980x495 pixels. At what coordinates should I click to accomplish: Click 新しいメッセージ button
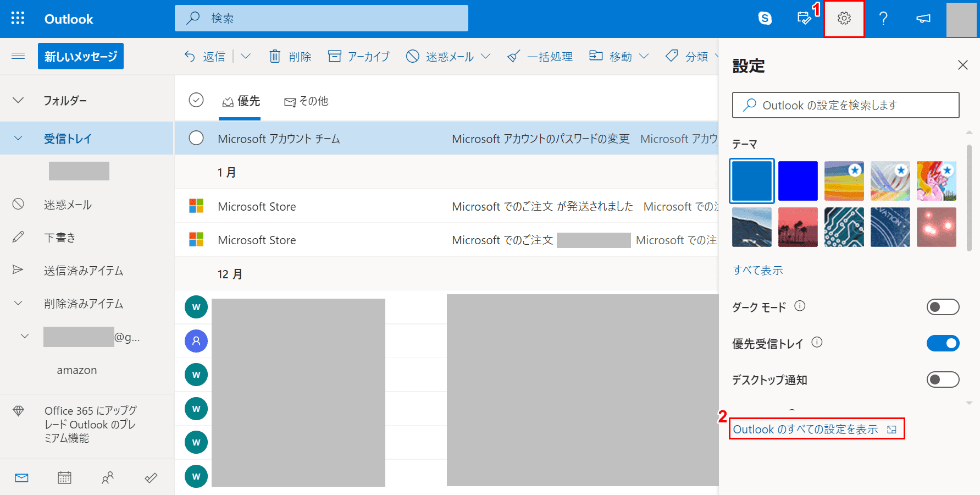81,56
